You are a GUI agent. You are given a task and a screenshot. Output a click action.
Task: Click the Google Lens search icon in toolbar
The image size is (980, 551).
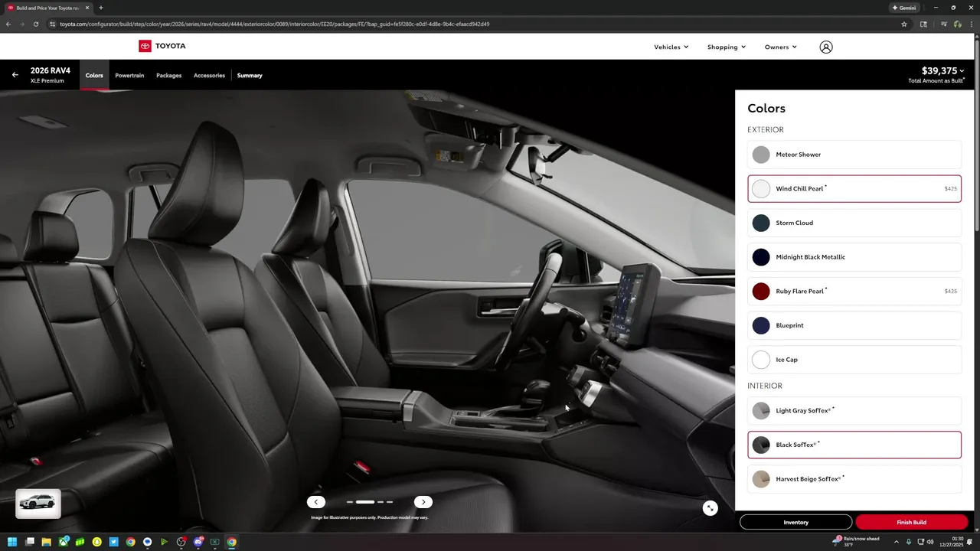[x=923, y=24]
